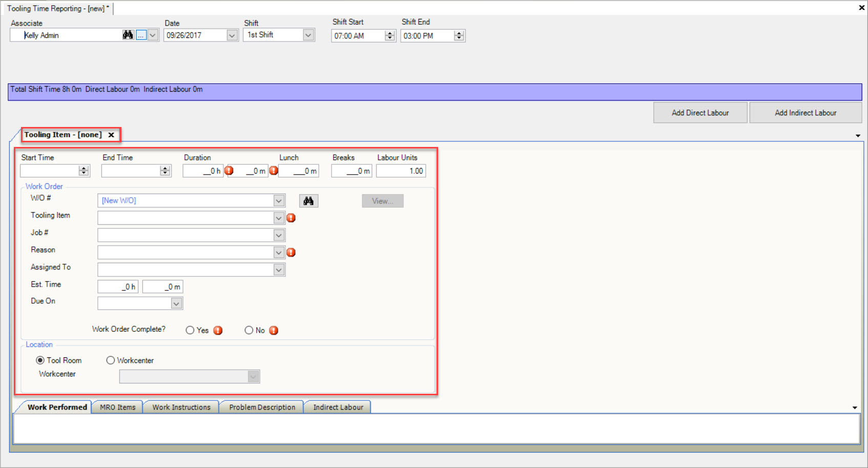Open the Reason dropdown
The image size is (868, 468).
[279, 252]
